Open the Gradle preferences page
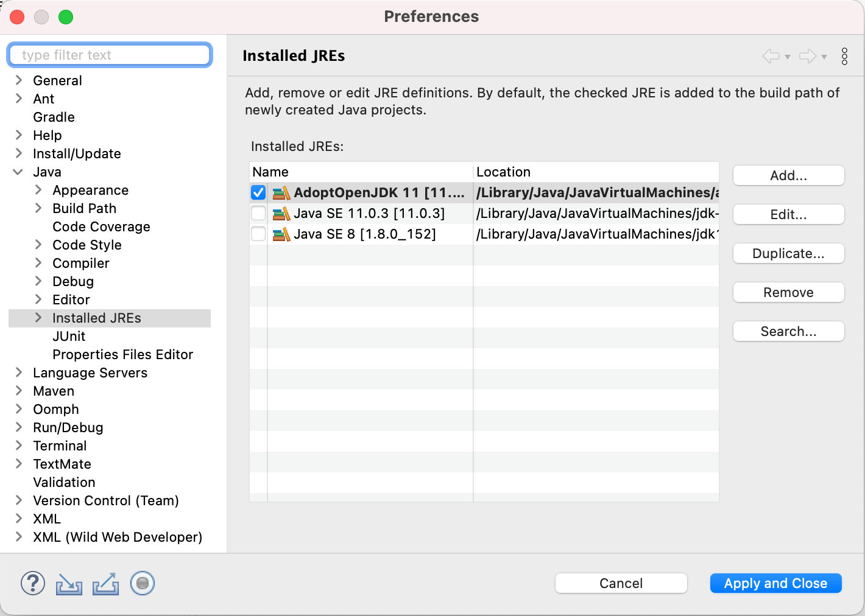 (x=54, y=117)
